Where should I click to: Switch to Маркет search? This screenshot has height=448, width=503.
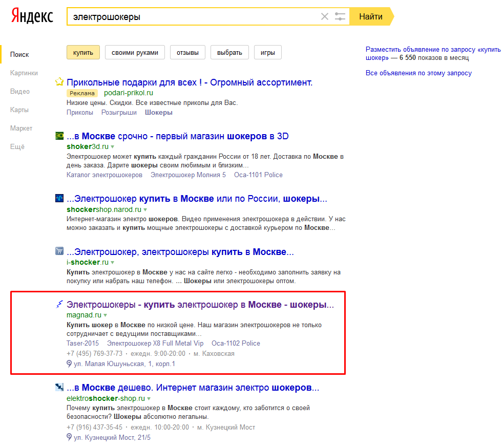point(21,129)
